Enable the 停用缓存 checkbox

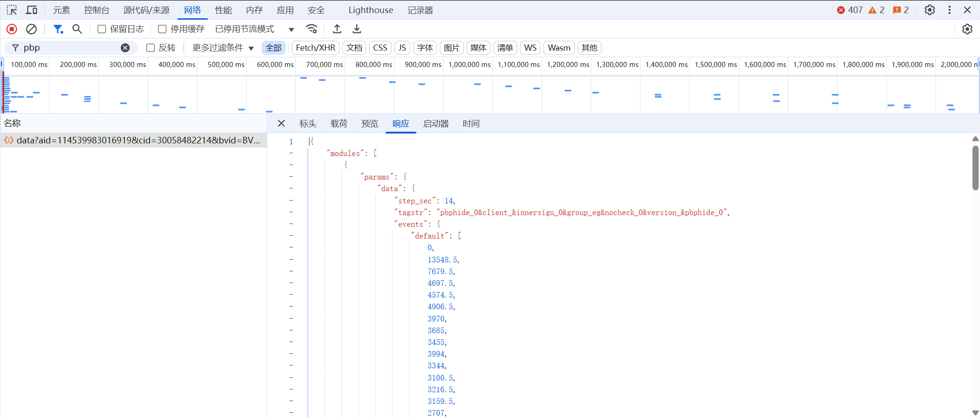coord(162,29)
